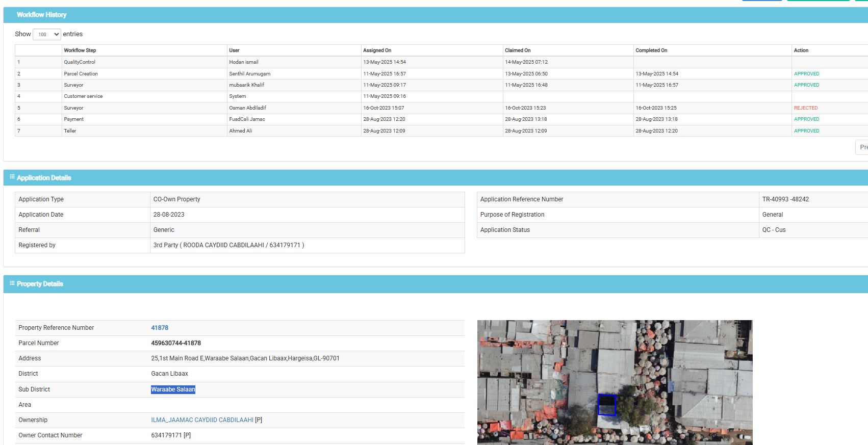Open property reference number 41878 link
This screenshot has height=445, width=868.
point(160,328)
